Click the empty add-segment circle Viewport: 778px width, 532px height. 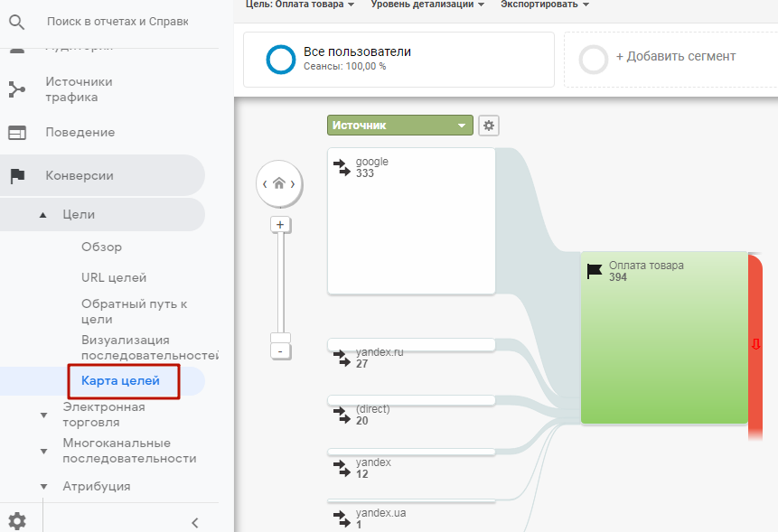pyautogui.click(x=594, y=60)
